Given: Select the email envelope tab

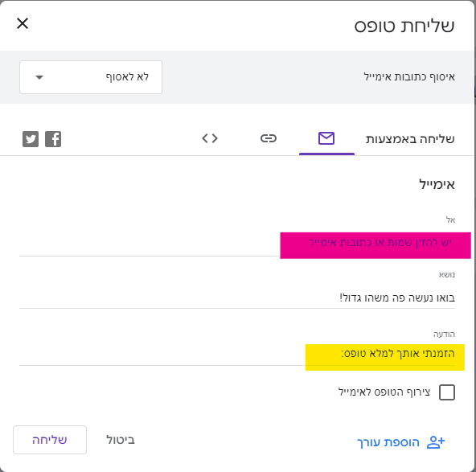Looking at the screenshot, I should tap(326, 138).
